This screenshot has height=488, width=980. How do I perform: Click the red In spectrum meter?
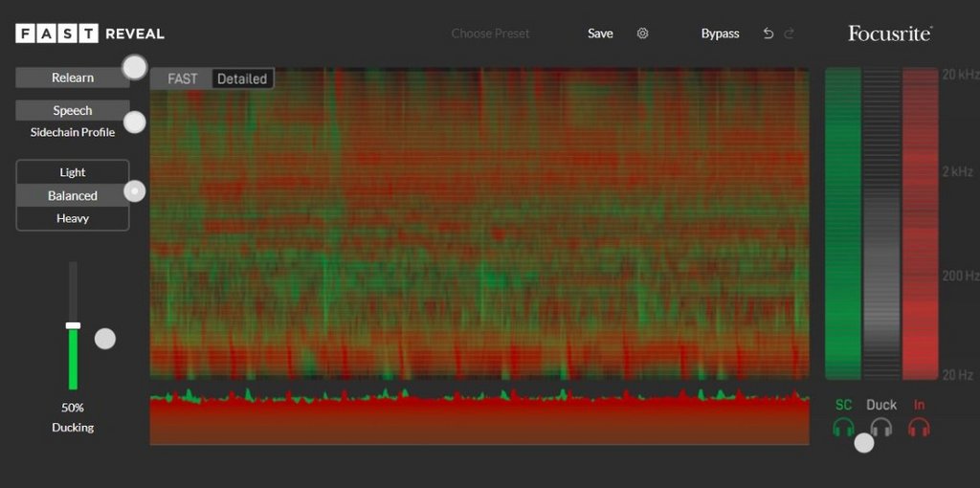click(921, 224)
